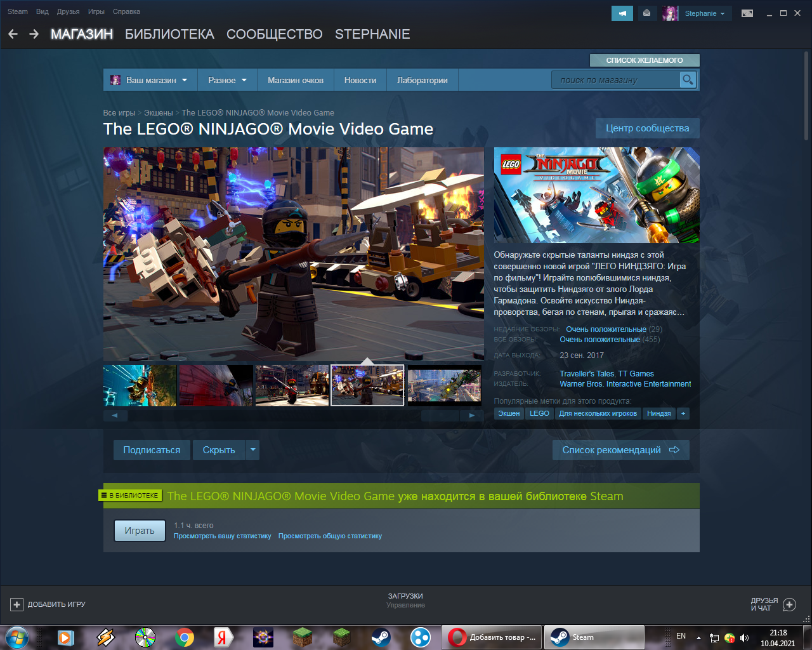812x650 pixels.
Task: Click the back navigation arrow
Action: click(13, 34)
